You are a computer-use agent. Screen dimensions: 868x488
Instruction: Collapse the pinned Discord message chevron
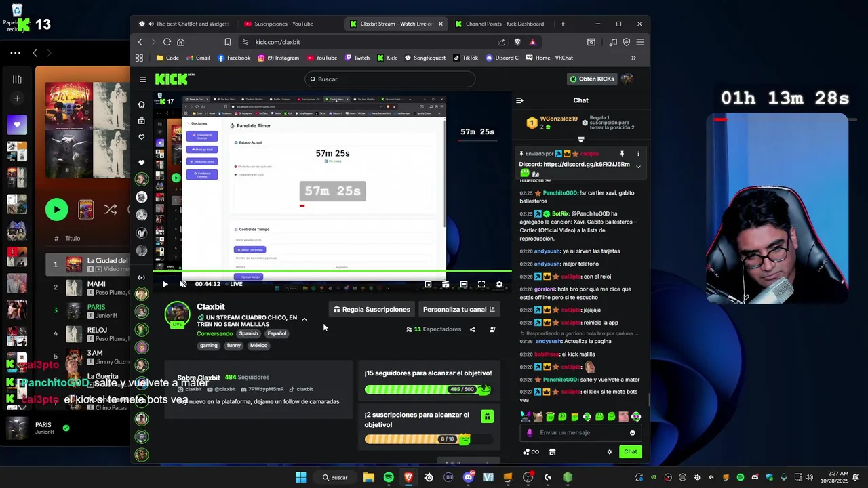point(637,167)
